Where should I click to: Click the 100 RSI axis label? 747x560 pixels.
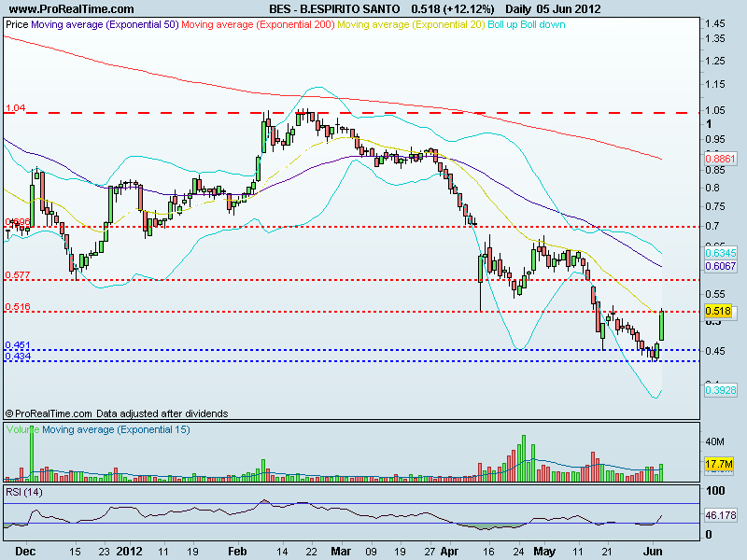tap(715, 491)
